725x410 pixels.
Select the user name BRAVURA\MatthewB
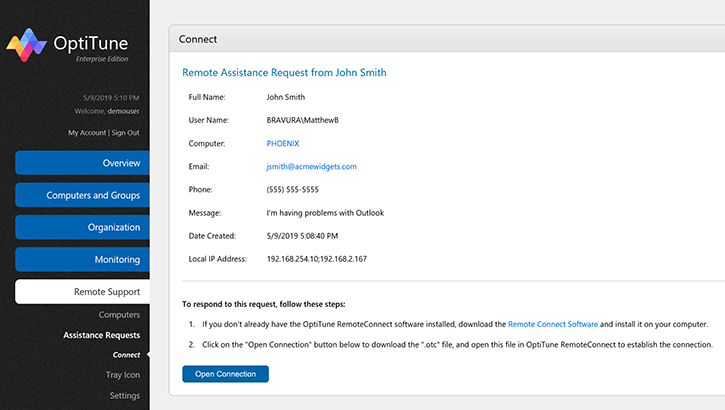click(x=302, y=120)
